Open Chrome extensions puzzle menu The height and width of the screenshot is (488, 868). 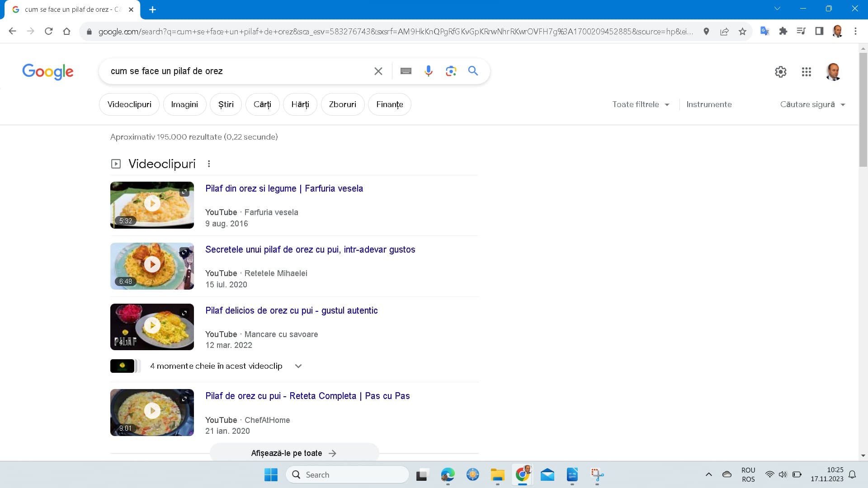783,31
